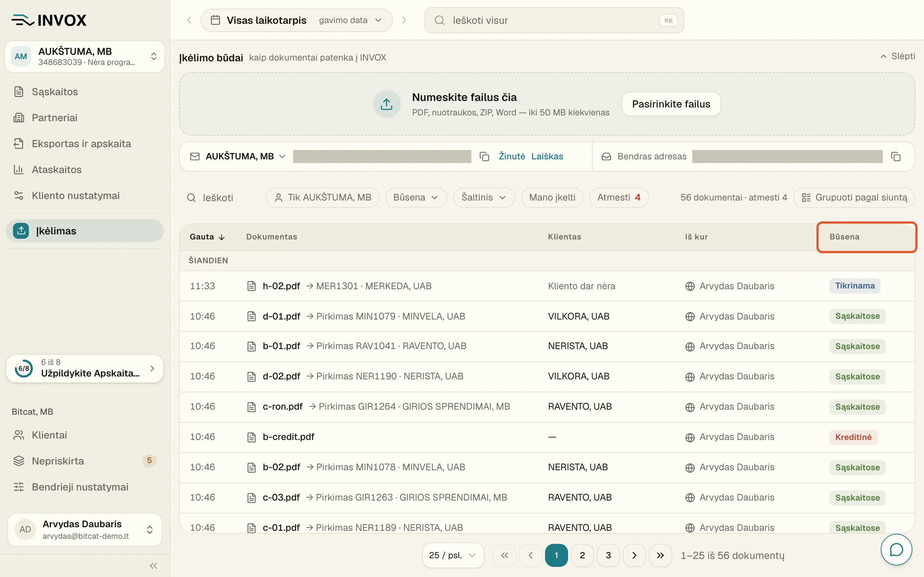924x577 pixels.
Task: Enable Grupuoti pagal siuntą grouping
Action: 854,197
